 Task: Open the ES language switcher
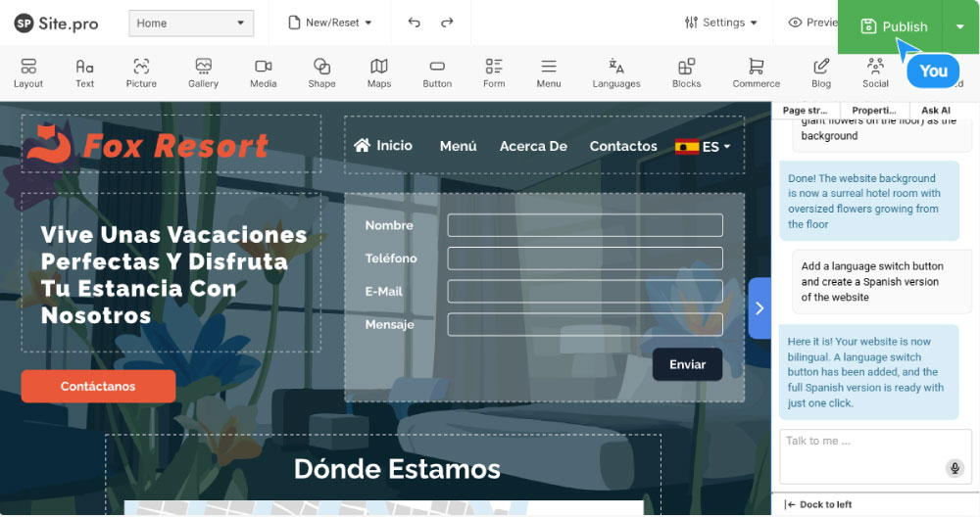click(x=704, y=147)
